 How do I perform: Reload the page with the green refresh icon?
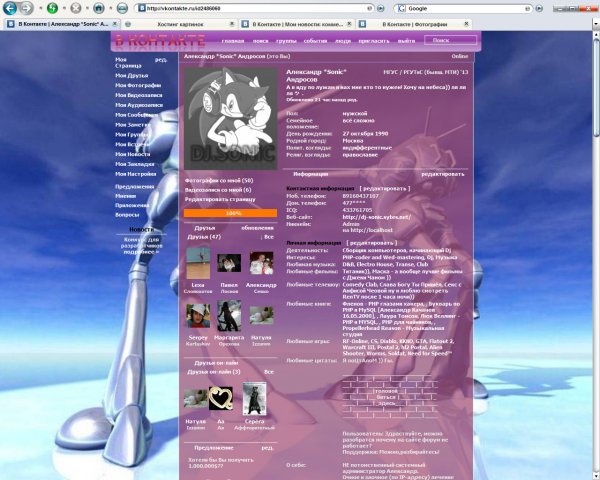click(52, 8)
